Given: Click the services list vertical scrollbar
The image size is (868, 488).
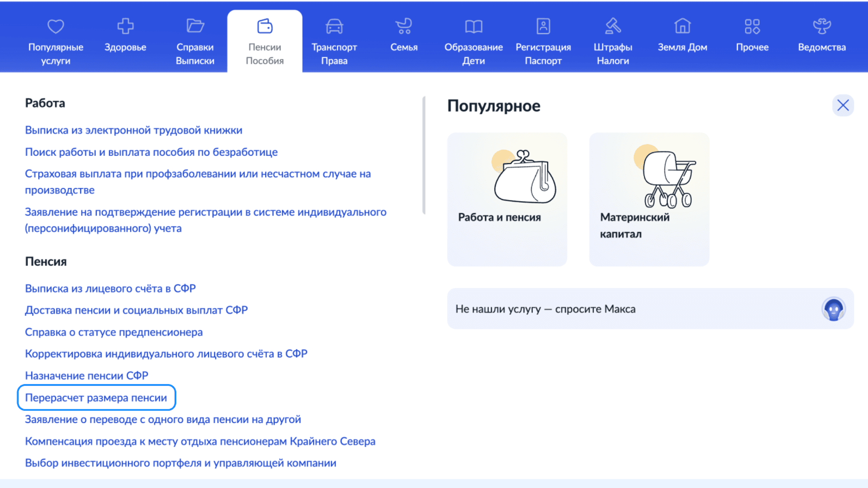Looking at the screenshot, I should 424,156.
